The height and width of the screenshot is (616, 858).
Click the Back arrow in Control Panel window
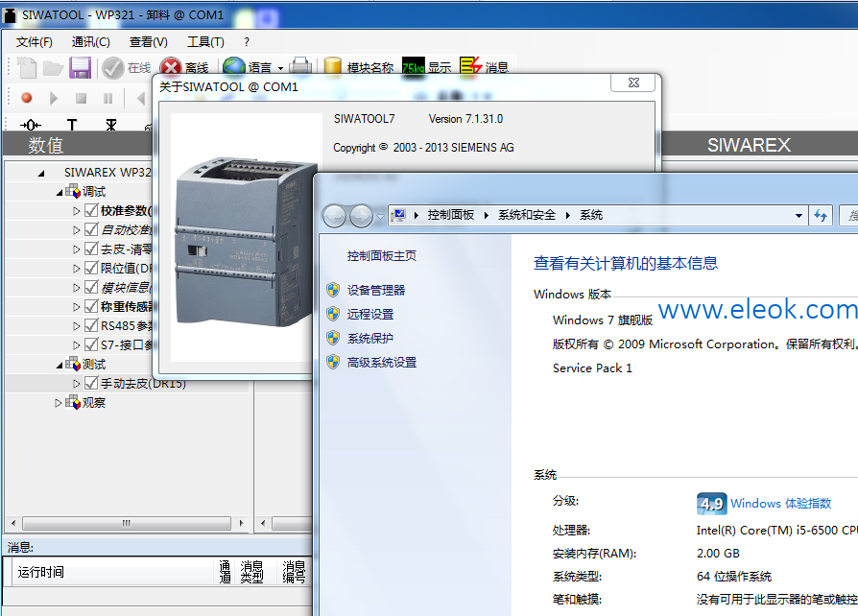334,216
